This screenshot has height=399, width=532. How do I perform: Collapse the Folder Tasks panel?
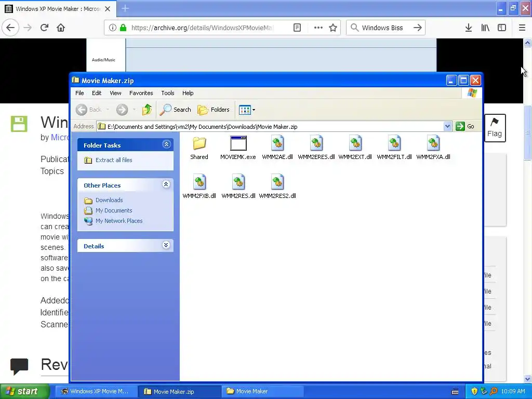(166, 144)
